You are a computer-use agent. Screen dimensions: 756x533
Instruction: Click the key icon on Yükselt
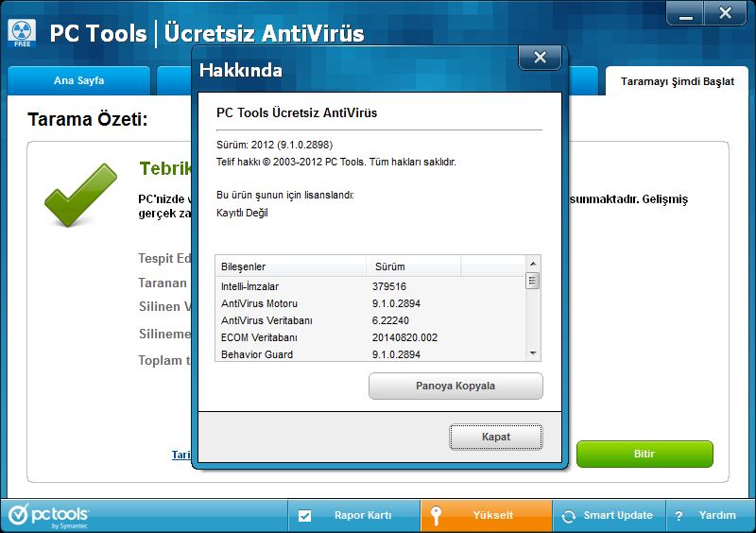tap(436, 516)
